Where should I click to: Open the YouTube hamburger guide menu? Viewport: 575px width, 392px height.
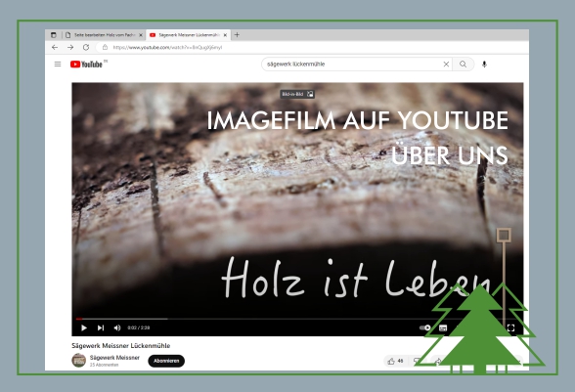tap(58, 65)
